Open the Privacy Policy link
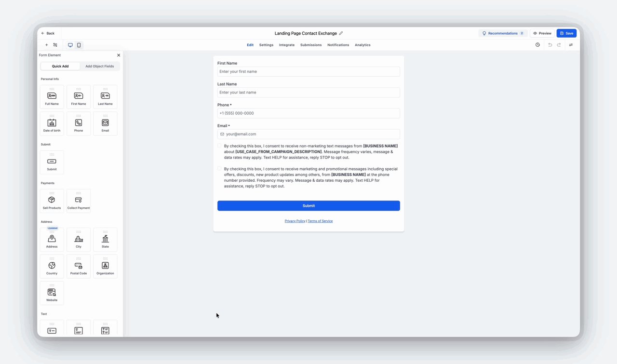617x364 pixels. coord(295,221)
